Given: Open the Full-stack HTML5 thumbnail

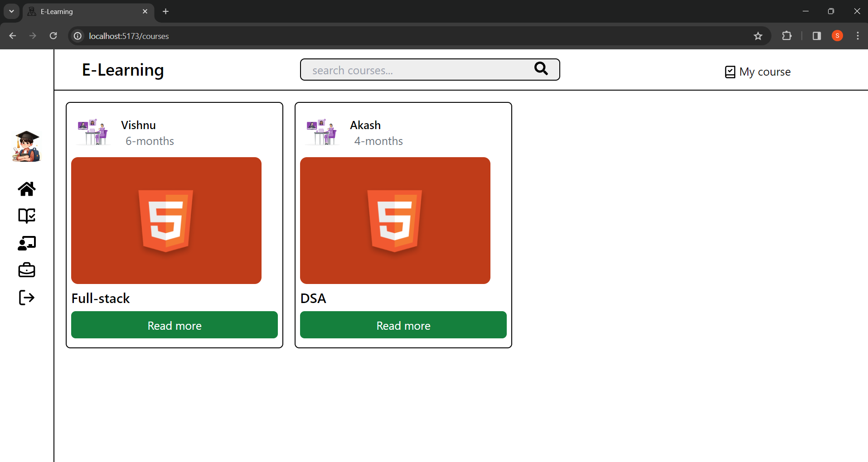Looking at the screenshot, I should pos(166,221).
